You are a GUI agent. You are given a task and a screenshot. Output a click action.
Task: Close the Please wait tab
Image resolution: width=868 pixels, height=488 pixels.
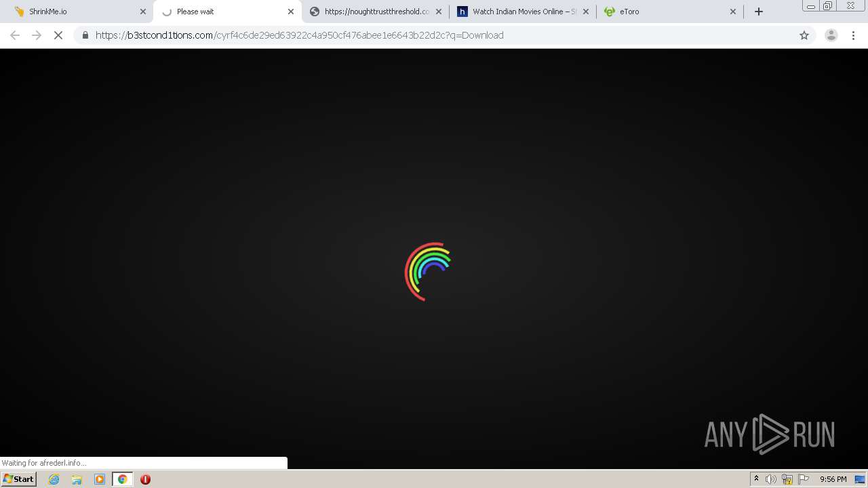point(291,12)
